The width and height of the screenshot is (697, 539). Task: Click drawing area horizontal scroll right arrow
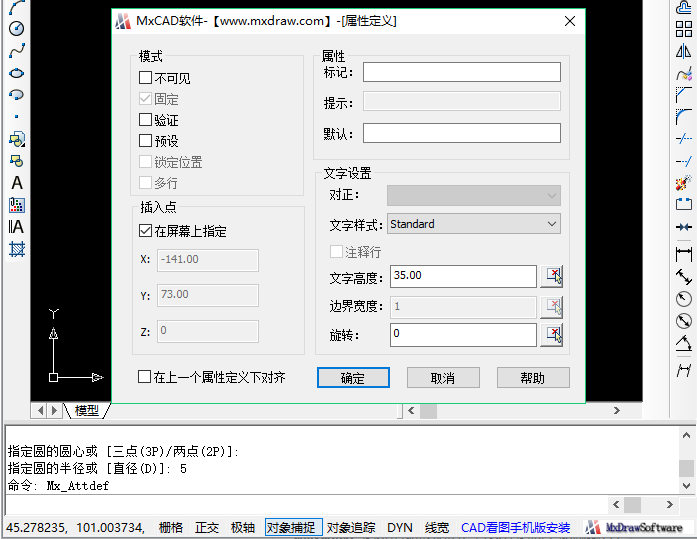pyautogui.click(x=617, y=411)
